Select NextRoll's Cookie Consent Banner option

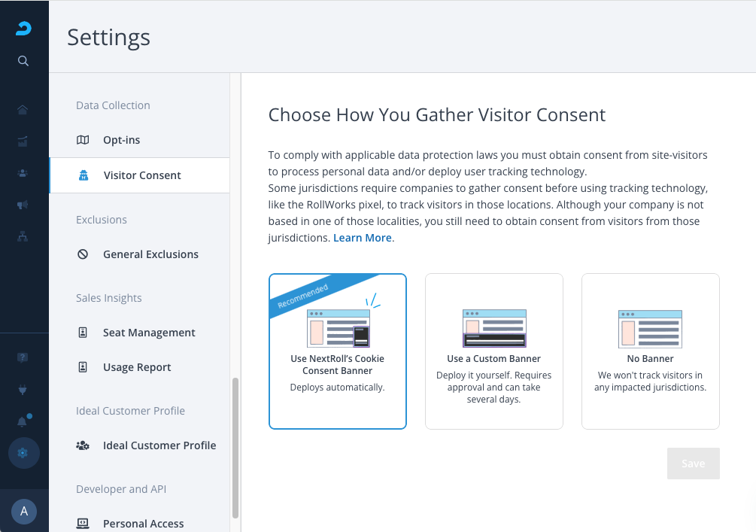tap(338, 351)
